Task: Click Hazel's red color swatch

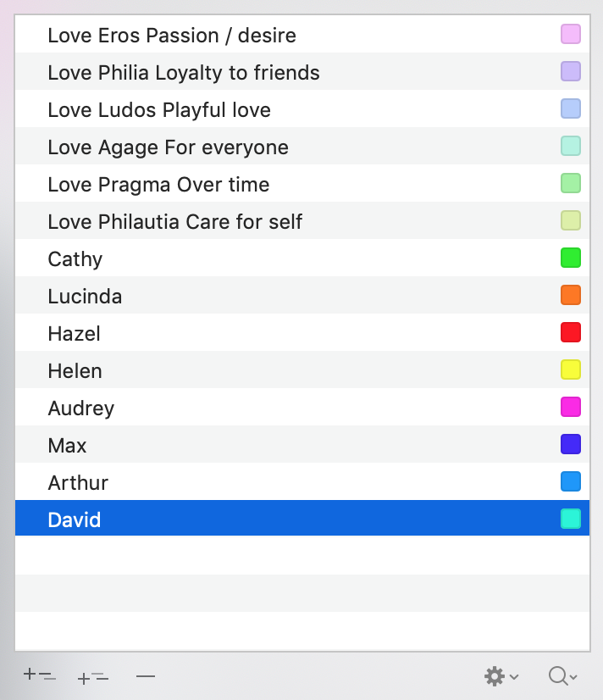Action: coord(571,332)
